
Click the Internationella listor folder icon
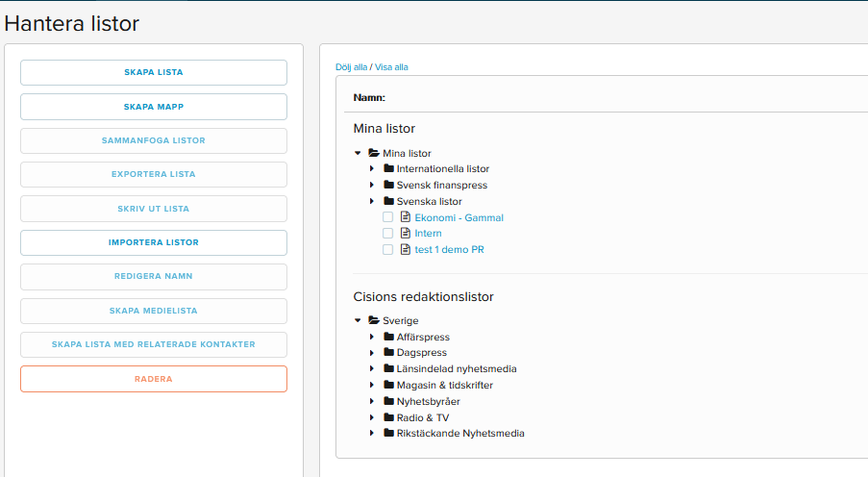[388, 168]
